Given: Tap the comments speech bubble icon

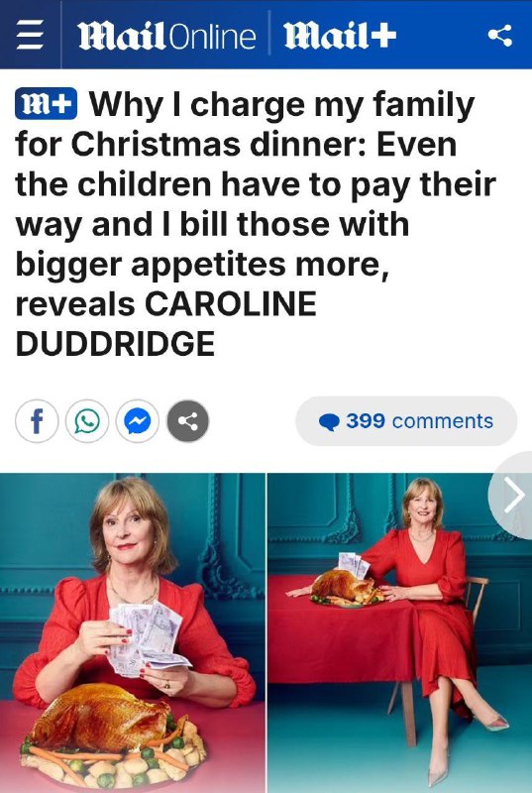Looking at the screenshot, I should (330, 422).
